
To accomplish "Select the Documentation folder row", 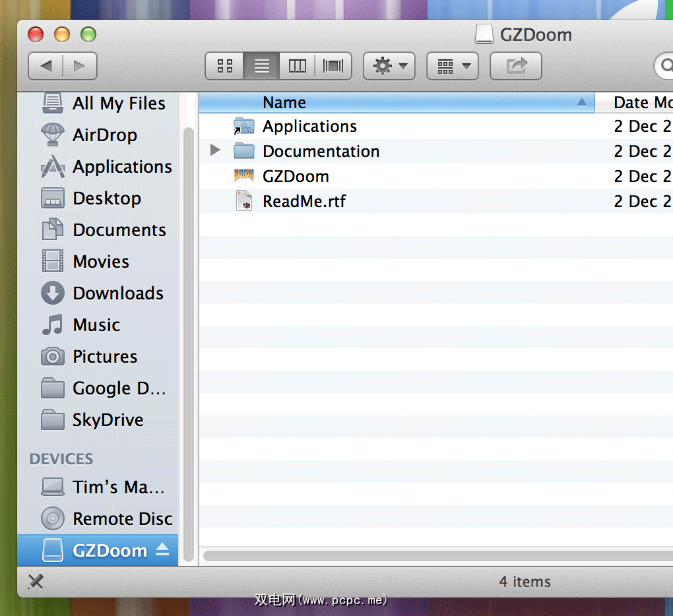I will pos(435,151).
